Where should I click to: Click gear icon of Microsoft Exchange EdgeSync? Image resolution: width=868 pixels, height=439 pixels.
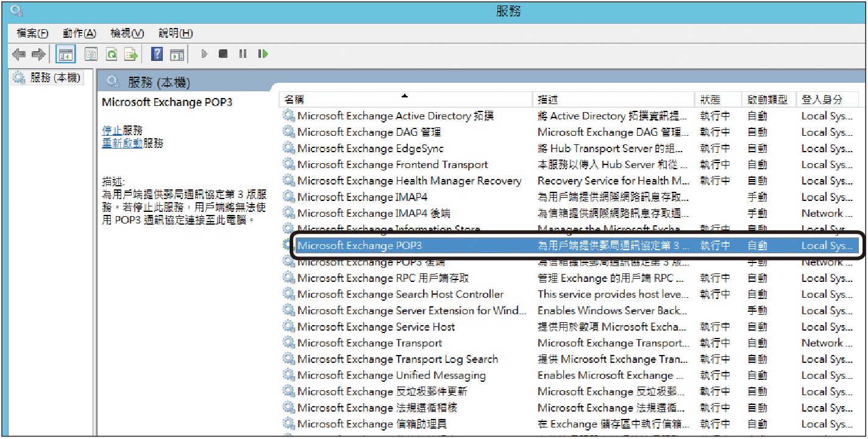288,148
